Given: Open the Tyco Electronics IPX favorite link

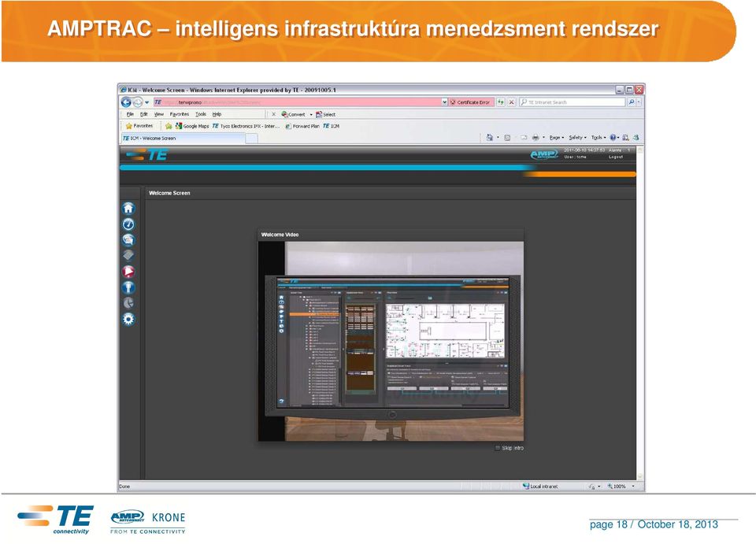Looking at the screenshot, I should (246, 126).
